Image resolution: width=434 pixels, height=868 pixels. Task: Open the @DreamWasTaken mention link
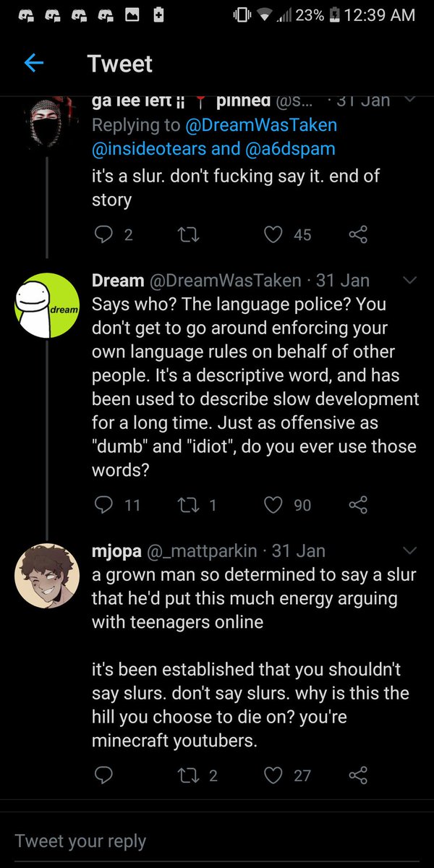click(261, 125)
